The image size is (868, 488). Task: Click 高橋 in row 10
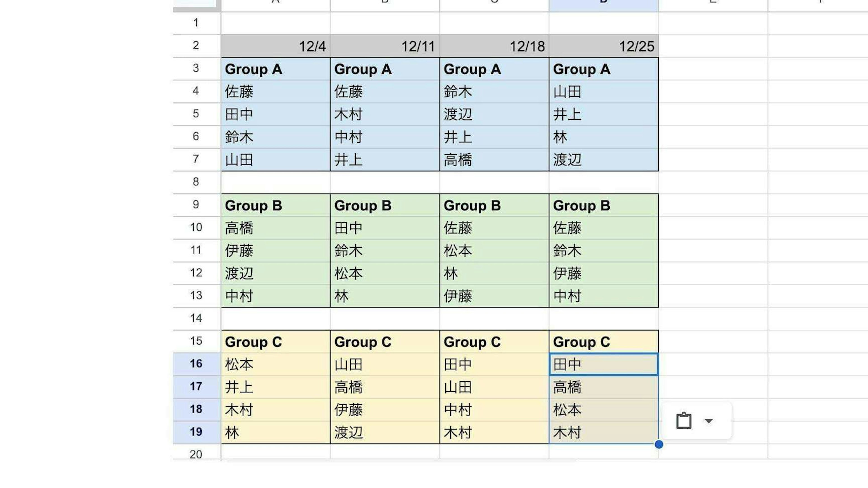click(x=275, y=228)
